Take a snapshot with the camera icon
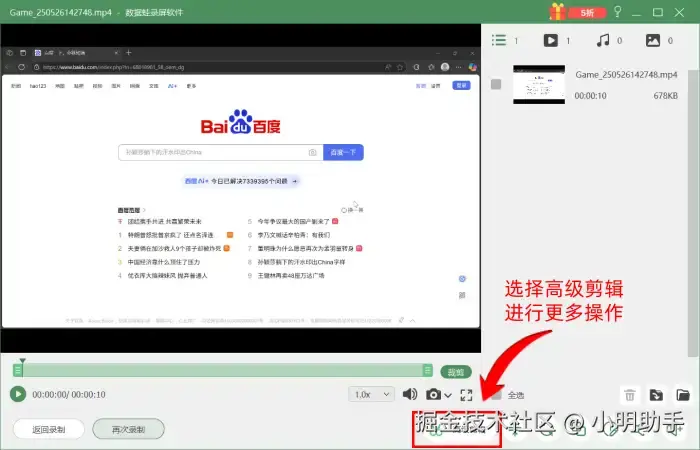Screen dimensions: 700x450 tap(433, 394)
